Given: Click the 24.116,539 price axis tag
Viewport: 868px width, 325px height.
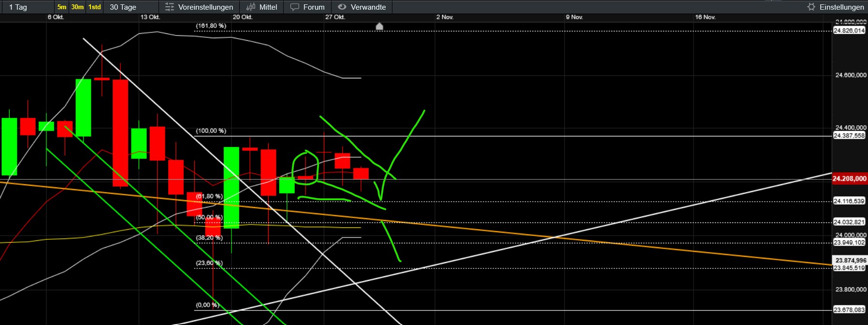Looking at the screenshot, I should click(849, 201).
